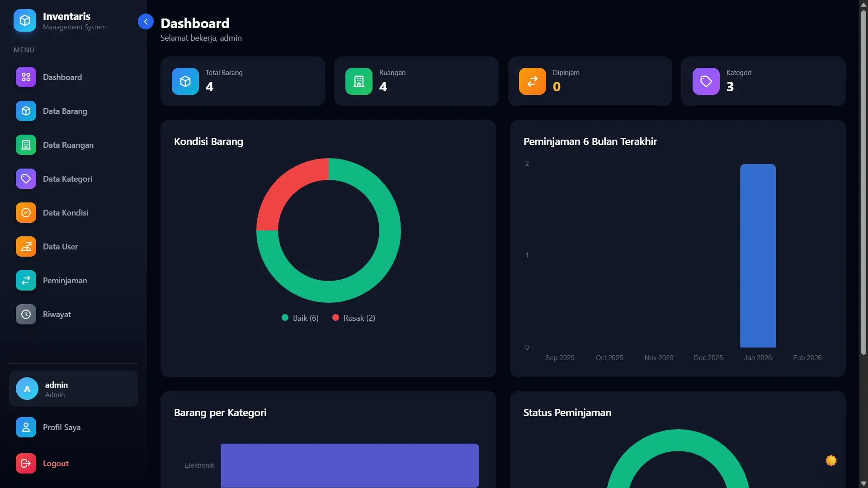Open Riwayat clock icon
Viewport: 868px width, 488px height.
pyautogui.click(x=26, y=314)
